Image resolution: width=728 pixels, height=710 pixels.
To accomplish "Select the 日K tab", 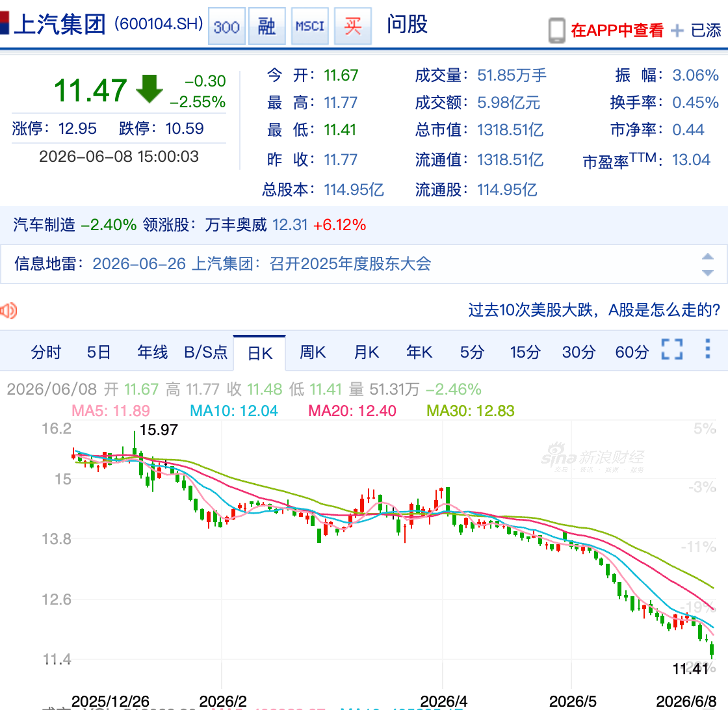I will (x=259, y=354).
